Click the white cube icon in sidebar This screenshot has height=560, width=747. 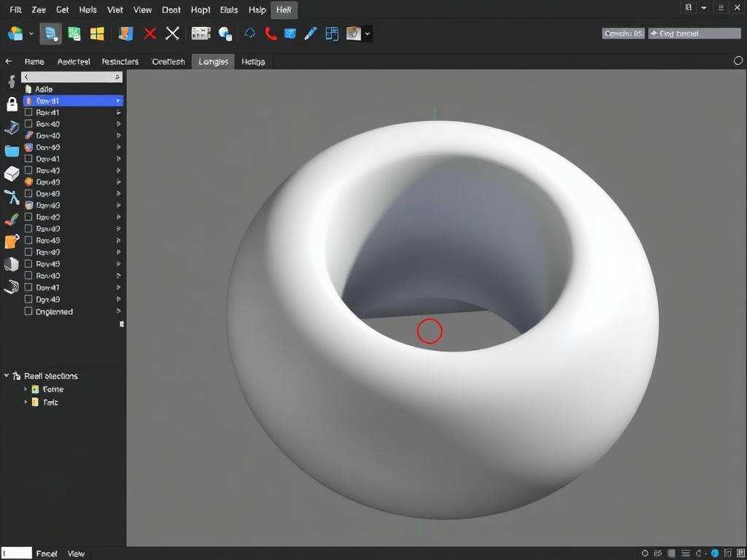[12, 174]
